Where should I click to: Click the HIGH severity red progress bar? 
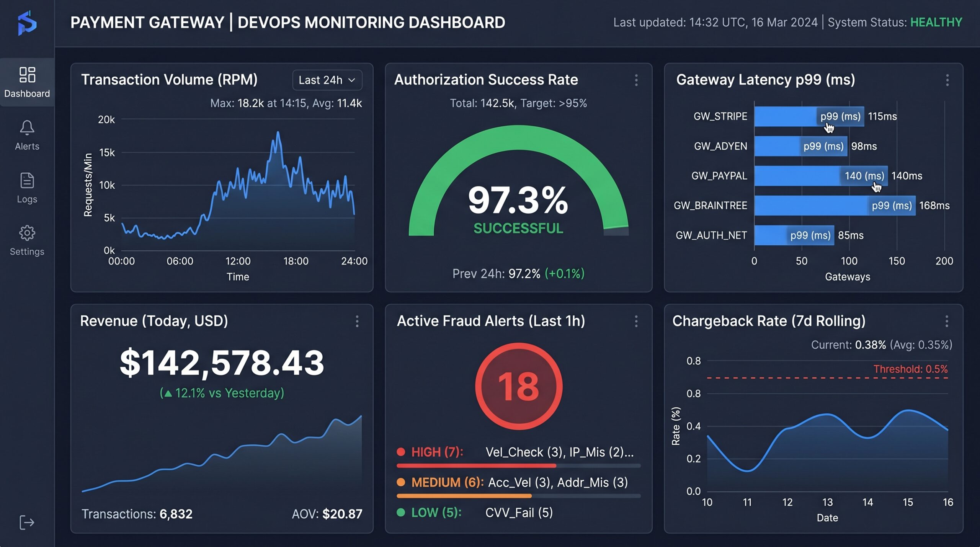point(476,466)
